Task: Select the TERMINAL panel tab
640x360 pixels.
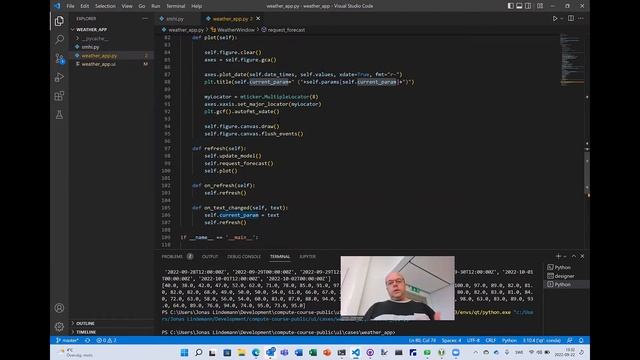Action: point(280,256)
